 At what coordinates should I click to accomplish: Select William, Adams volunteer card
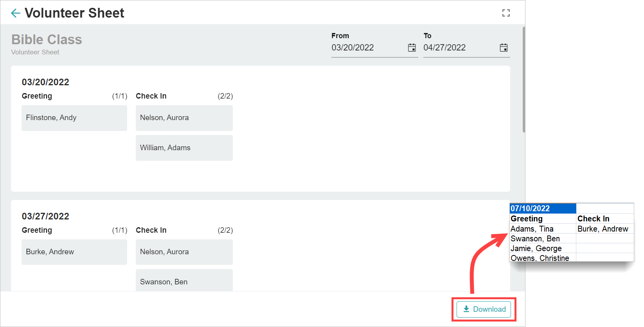click(184, 148)
